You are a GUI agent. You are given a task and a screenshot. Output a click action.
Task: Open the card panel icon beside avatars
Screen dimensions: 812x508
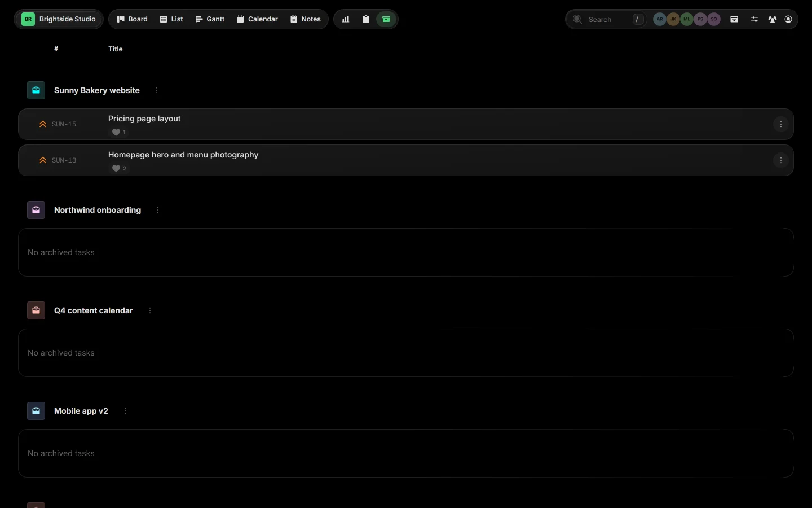[734, 19]
